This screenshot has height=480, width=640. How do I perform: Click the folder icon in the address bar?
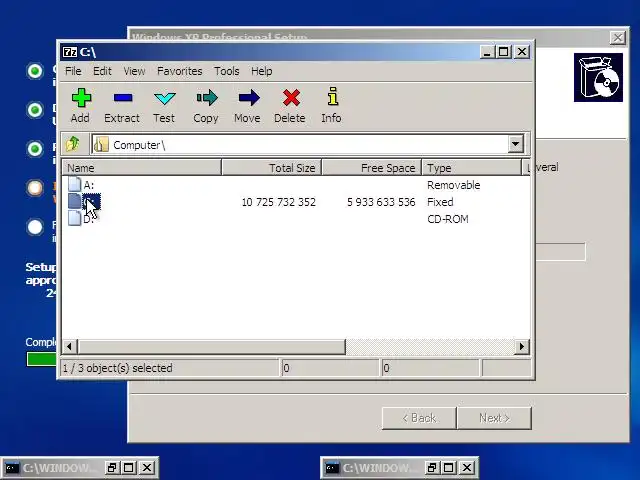click(x=101, y=144)
